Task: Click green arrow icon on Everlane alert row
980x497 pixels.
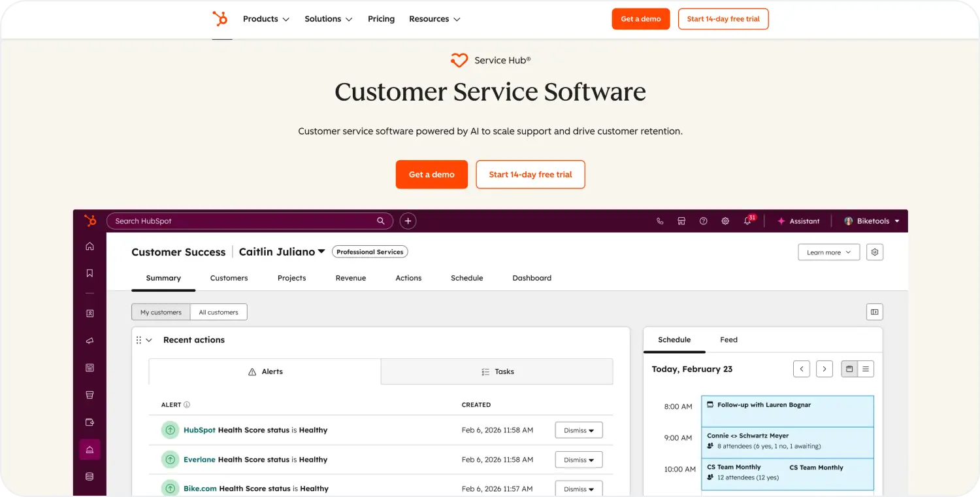Action: click(170, 460)
